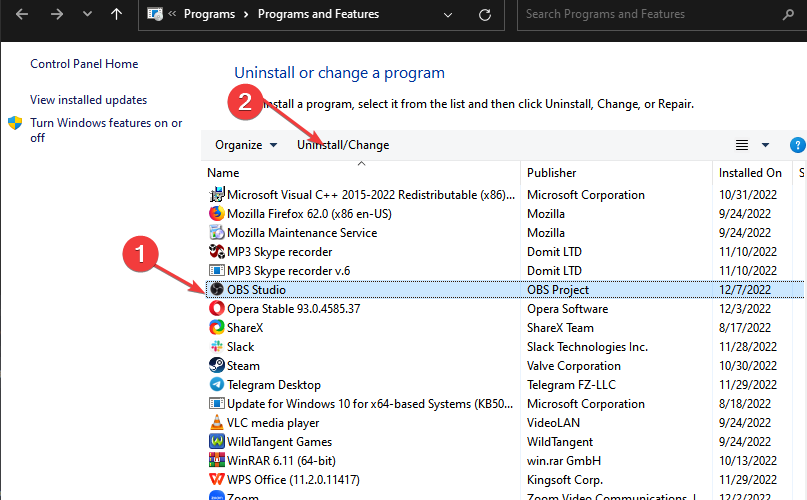Go forward with the forward arrow
The height and width of the screenshot is (500, 807).
[57, 14]
